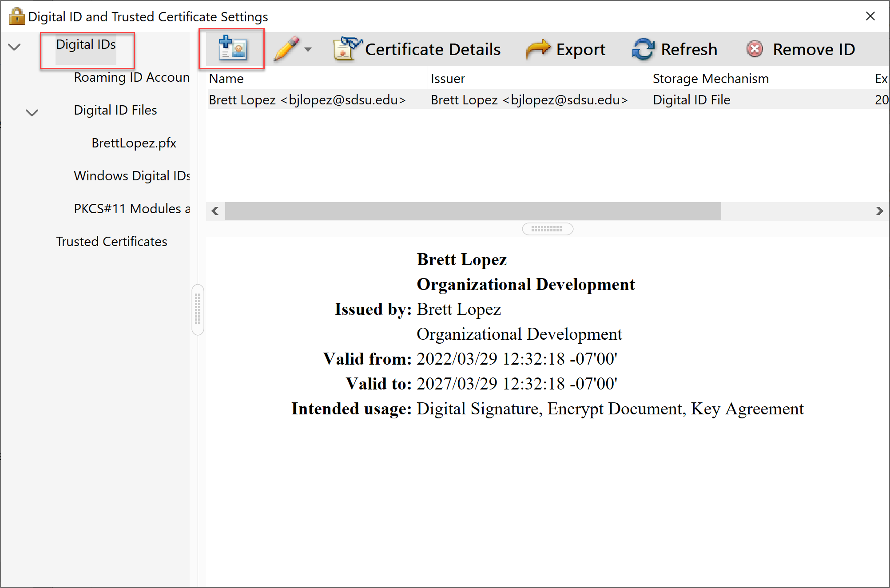Select the Brett Lopez certificate row
The height and width of the screenshot is (588, 890).
tap(307, 100)
